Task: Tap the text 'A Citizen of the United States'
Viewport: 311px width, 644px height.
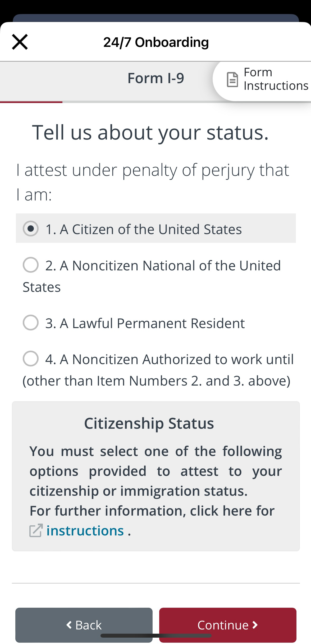Action: [150, 229]
